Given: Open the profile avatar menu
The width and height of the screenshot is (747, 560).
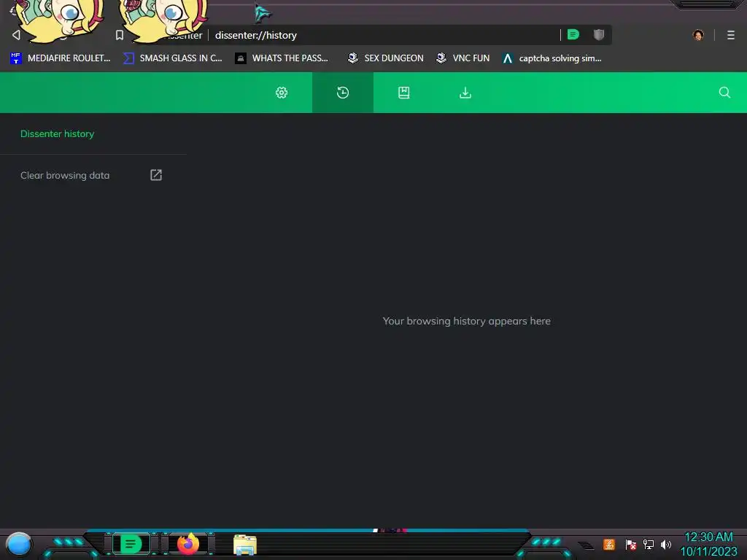Looking at the screenshot, I should 698,35.
